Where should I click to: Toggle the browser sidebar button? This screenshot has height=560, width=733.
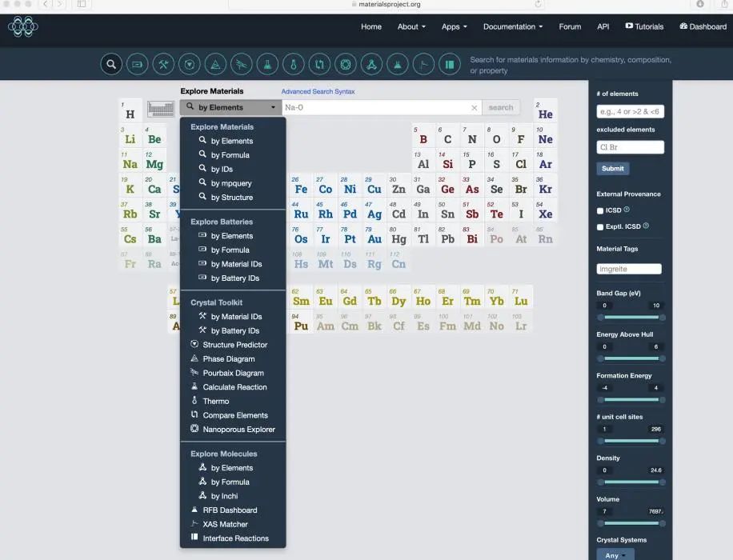[82, 4]
